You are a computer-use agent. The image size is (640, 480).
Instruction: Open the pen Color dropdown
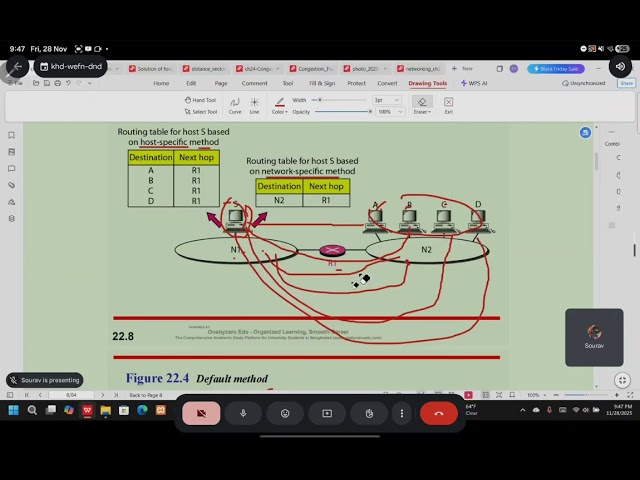280,106
